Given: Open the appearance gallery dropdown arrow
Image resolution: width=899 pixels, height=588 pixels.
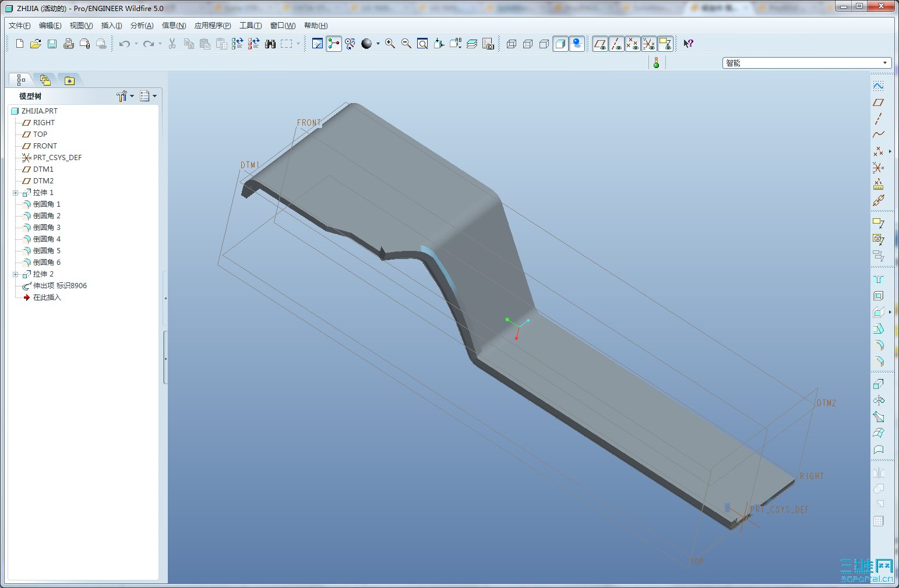Looking at the screenshot, I should click(x=378, y=44).
